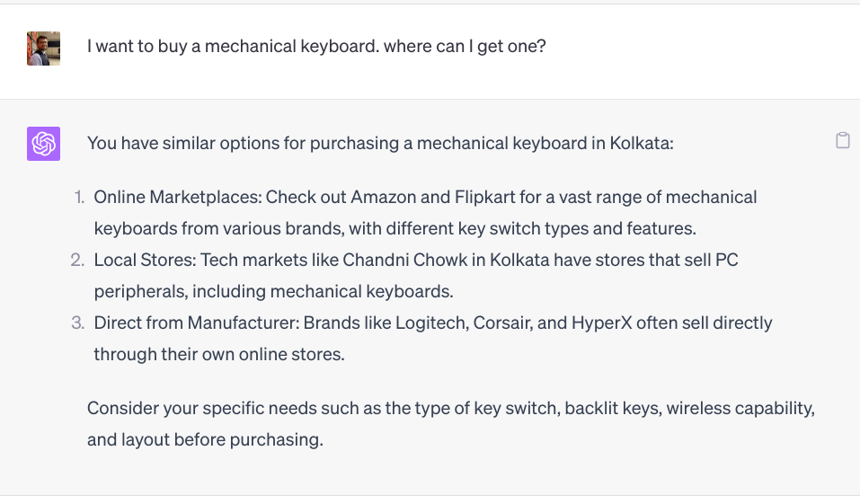Copy the response with the clipboard icon

click(842, 140)
